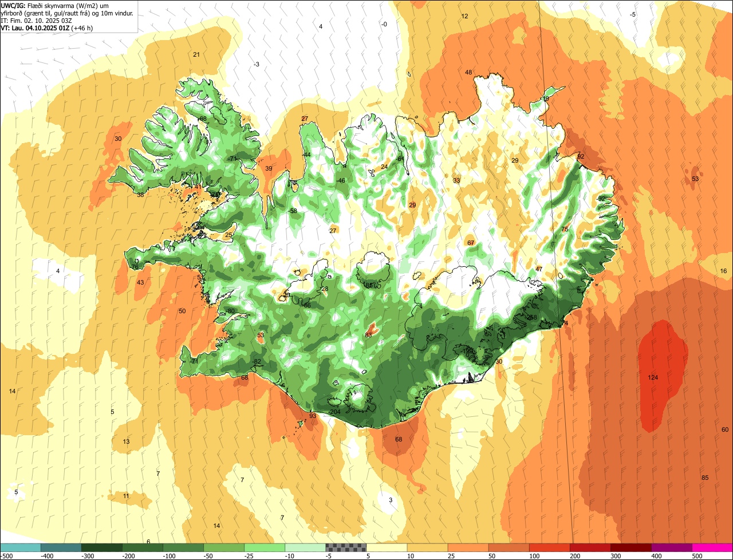The image size is (733, 560).
Task: Click the value 93 off the southwest coast
Action: pos(313,416)
